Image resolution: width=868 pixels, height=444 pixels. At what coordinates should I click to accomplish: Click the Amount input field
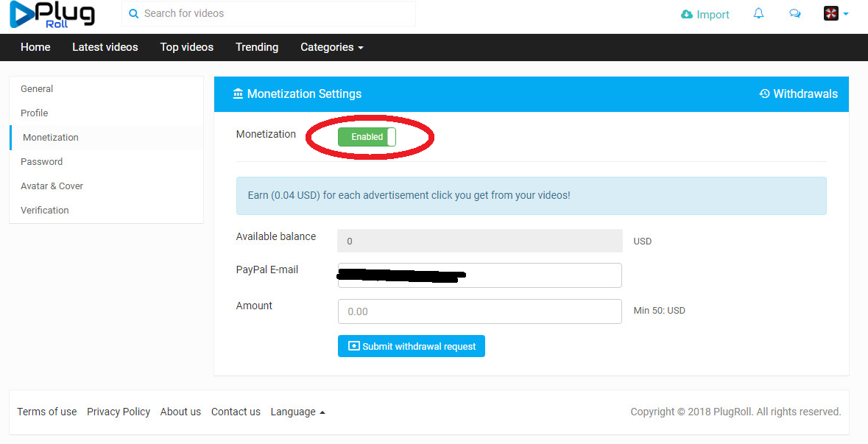pyautogui.click(x=479, y=311)
